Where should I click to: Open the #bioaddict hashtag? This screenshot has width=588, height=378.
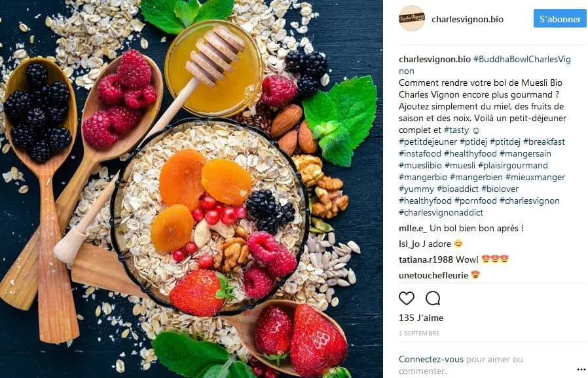pyautogui.click(x=458, y=189)
